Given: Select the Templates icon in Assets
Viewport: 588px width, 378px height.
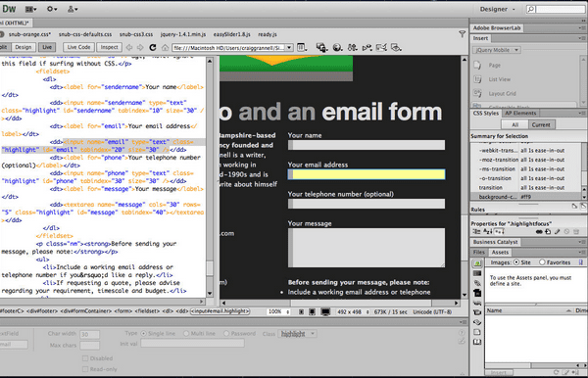Looking at the screenshot, I should pos(477,332).
